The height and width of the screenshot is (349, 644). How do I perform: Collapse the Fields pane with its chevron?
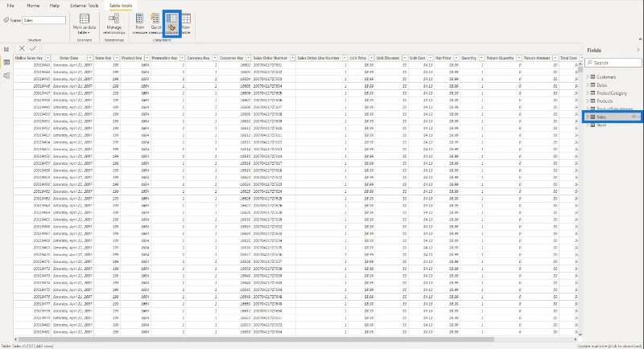point(638,50)
